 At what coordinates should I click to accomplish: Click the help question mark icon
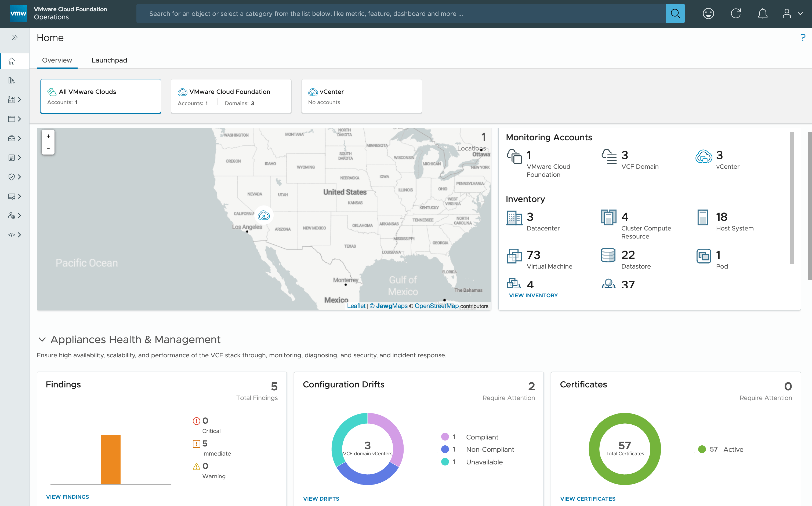(802, 38)
